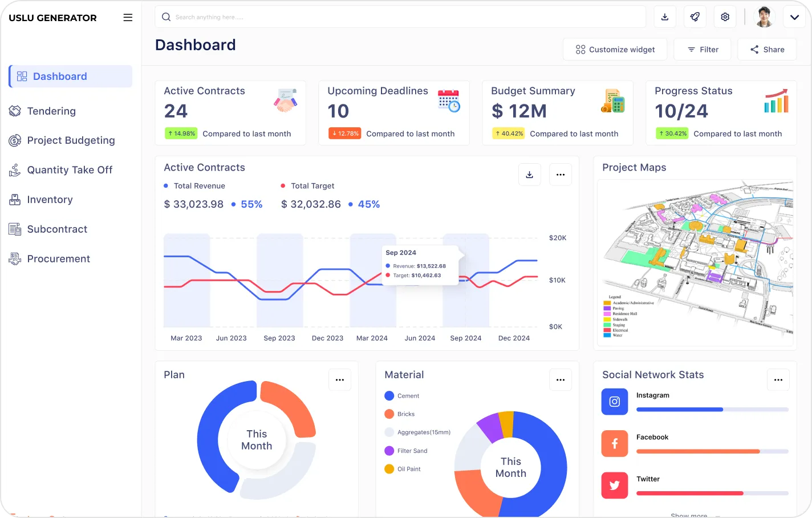Click the Share button
Viewport: 812px width, 518px height.
(x=767, y=50)
